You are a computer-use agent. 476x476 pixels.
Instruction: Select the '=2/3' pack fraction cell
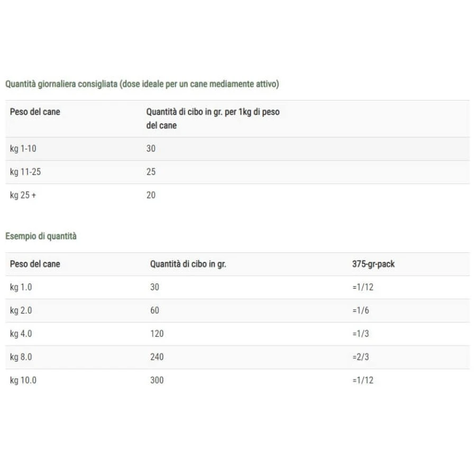click(361, 357)
